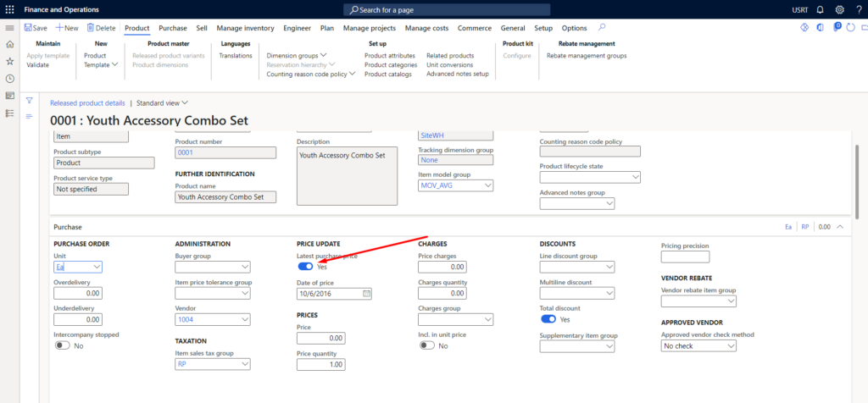
Task: Open the Engineer tab
Action: pyautogui.click(x=298, y=28)
